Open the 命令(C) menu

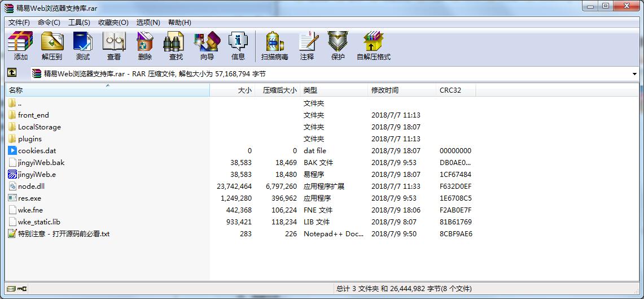pos(49,22)
